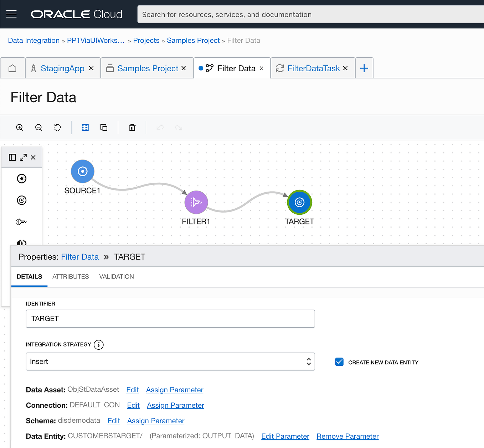Select the Filter operator from the operators panel
The height and width of the screenshot is (448, 484).
pyautogui.click(x=21, y=222)
